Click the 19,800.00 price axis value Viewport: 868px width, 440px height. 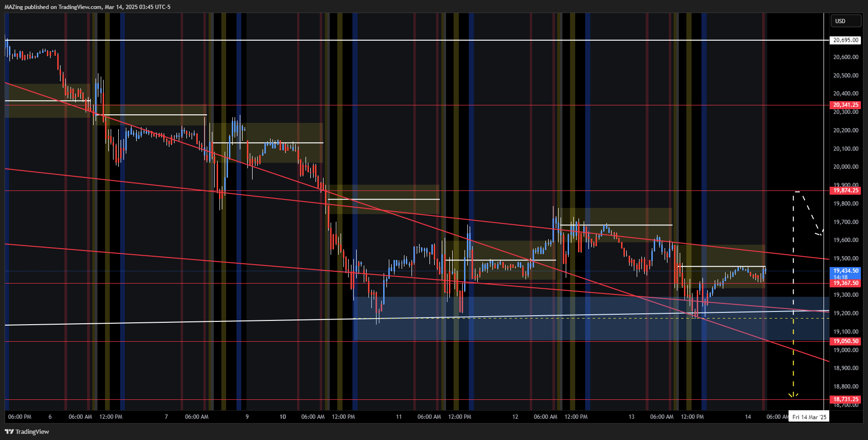846,204
